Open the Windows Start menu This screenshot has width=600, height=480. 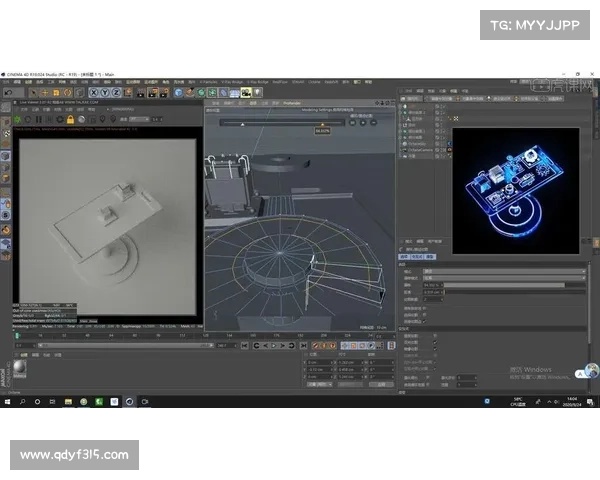point(7,402)
